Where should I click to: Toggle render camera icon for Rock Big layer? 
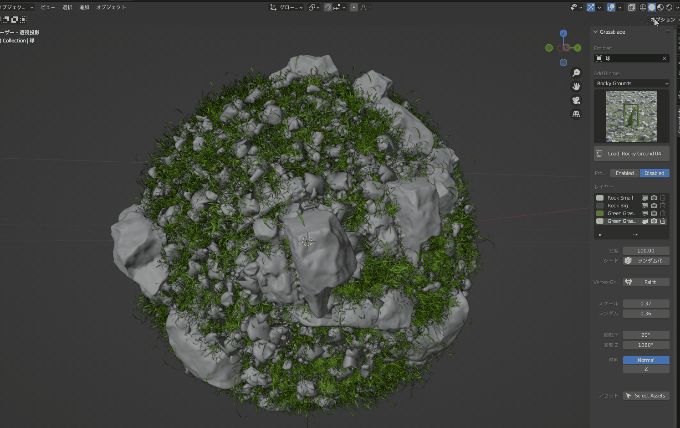pyautogui.click(x=654, y=206)
